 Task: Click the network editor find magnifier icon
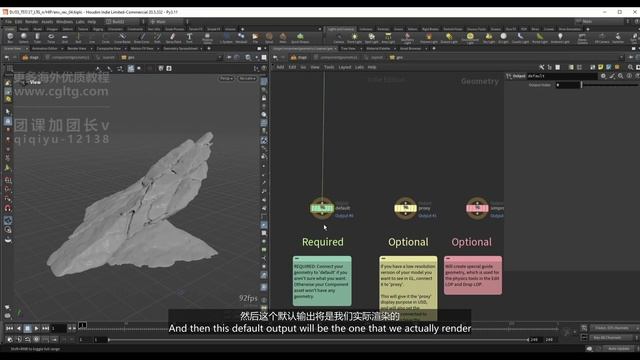coord(630,67)
